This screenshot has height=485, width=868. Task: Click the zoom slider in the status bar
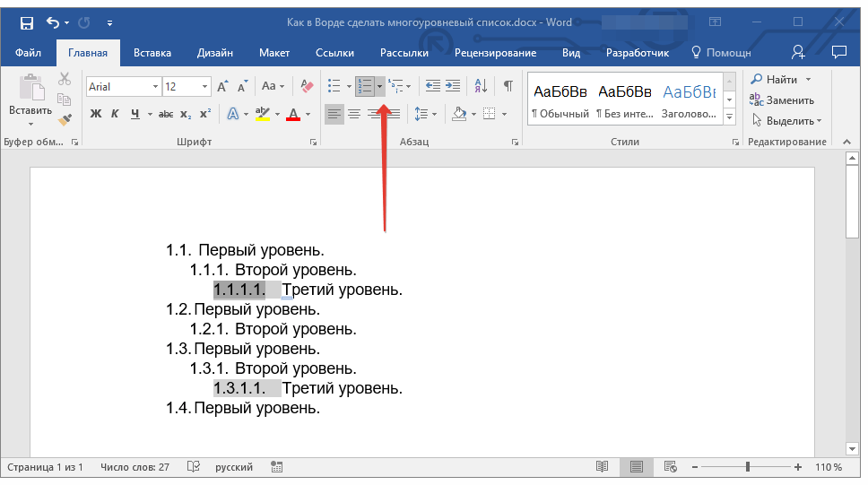coord(748,467)
